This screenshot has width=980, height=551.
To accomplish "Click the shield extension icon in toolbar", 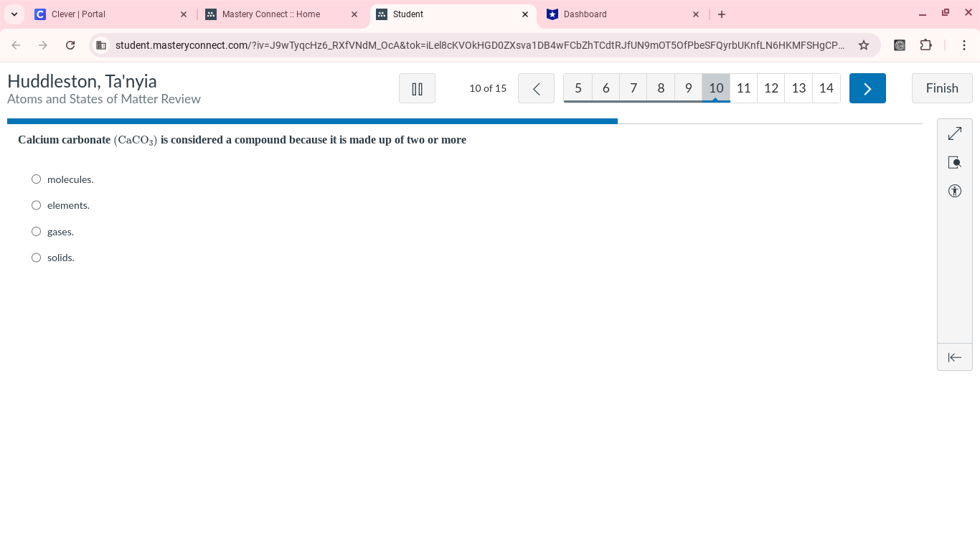I will coord(900,45).
